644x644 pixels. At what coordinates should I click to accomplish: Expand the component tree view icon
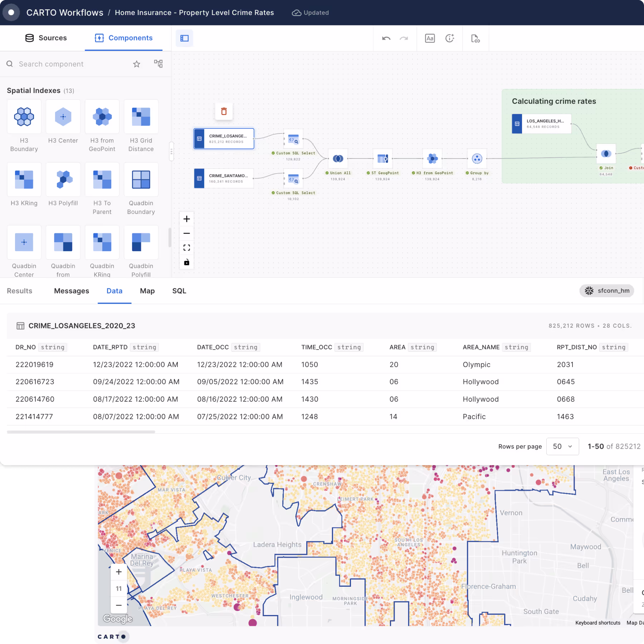pos(158,64)
